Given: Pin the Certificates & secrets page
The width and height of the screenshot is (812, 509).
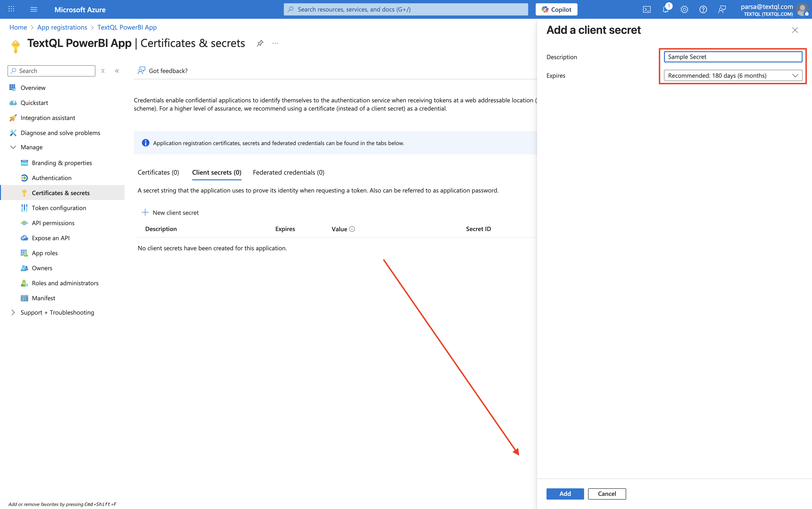Looking at the screenshot, I should coord(260,43).
